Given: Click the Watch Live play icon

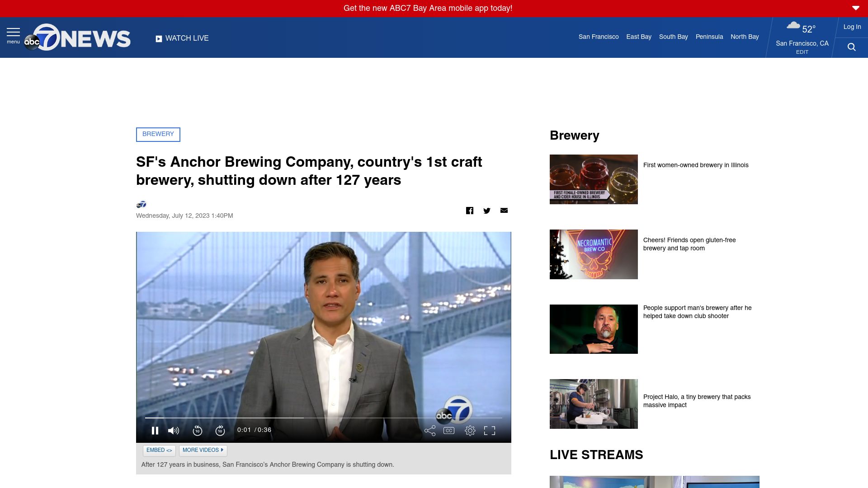Looking at the screenshot, I should click(159, 39).
